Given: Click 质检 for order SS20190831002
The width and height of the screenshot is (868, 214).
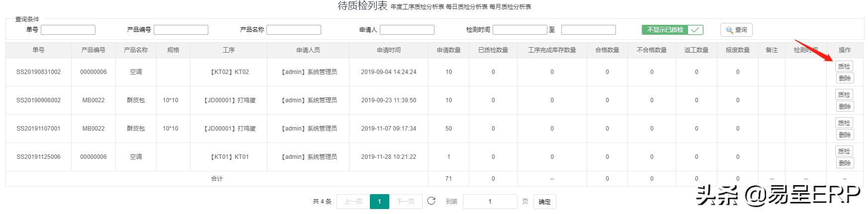Looking at the screenshot, I should coord(844,67).
